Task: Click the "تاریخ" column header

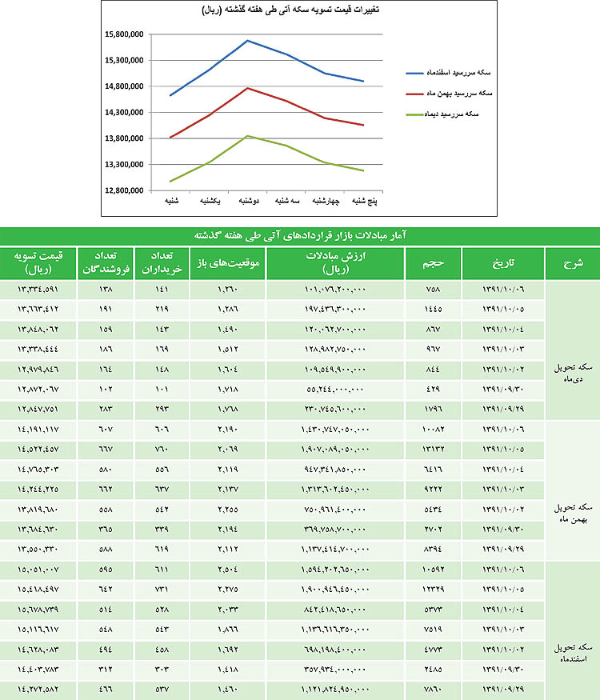Action: (503, 263)
